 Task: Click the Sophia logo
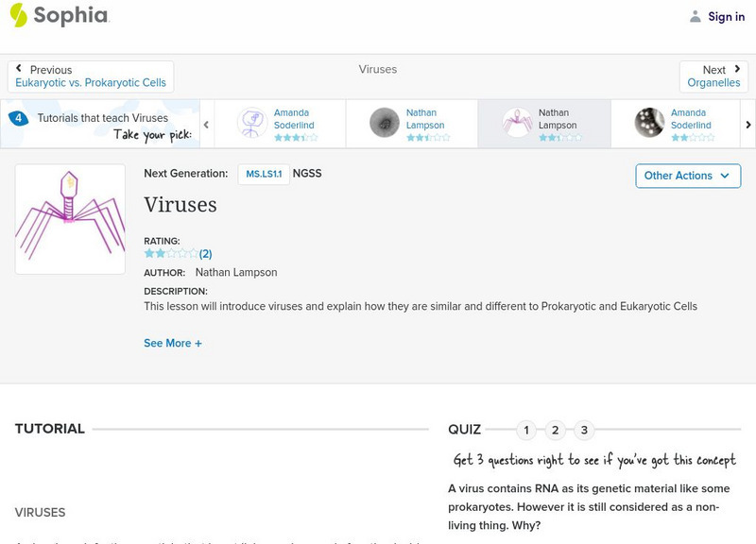point(59,16)
